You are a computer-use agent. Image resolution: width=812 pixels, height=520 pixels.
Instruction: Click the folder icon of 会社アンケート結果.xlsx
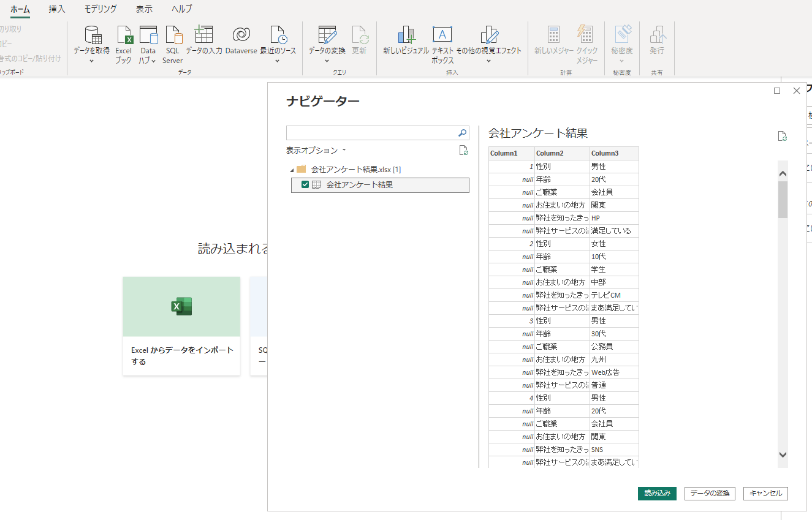301,169
